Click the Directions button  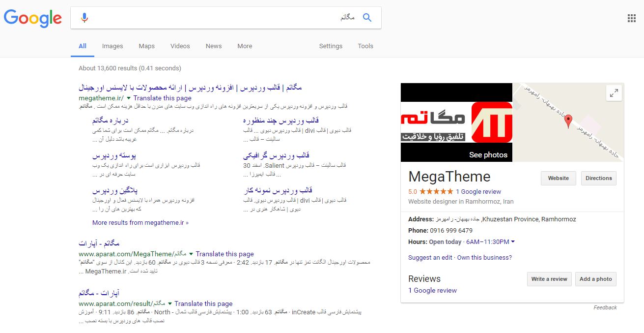599,178
